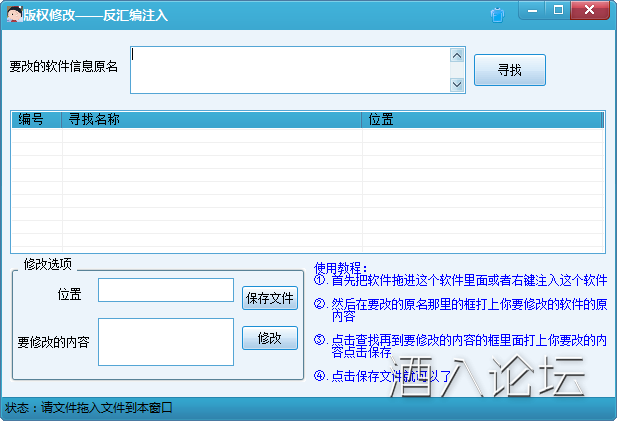The width and height of the screenshot is (617, 421).
Task: Click the up arrow of original name scrollbar
Action: click(x=457, y=55)
